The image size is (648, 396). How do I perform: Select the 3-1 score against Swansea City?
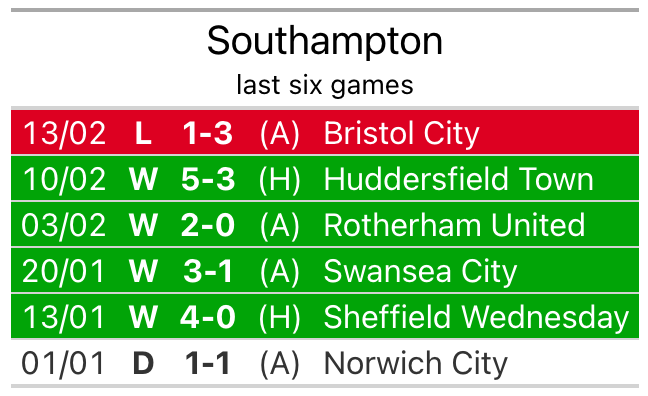pos(208,272)
